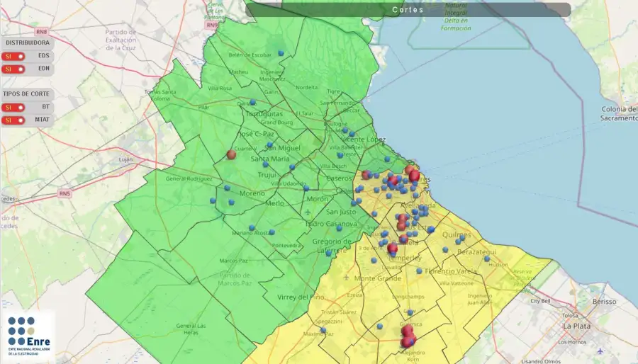Click the Partido de Exaltación de la Cruz label
Viewport: 638px width, 364px height.
click(121, 40)
